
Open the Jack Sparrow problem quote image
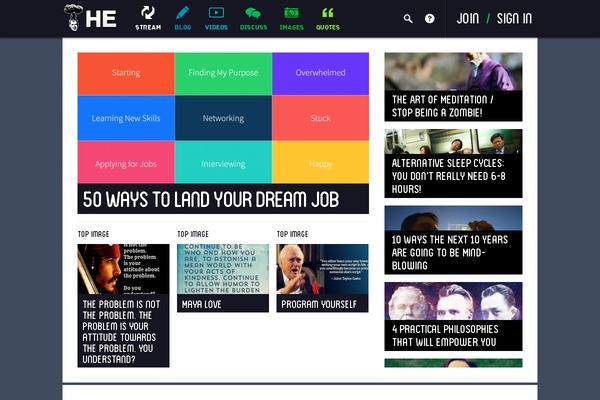tap(123, 269)
